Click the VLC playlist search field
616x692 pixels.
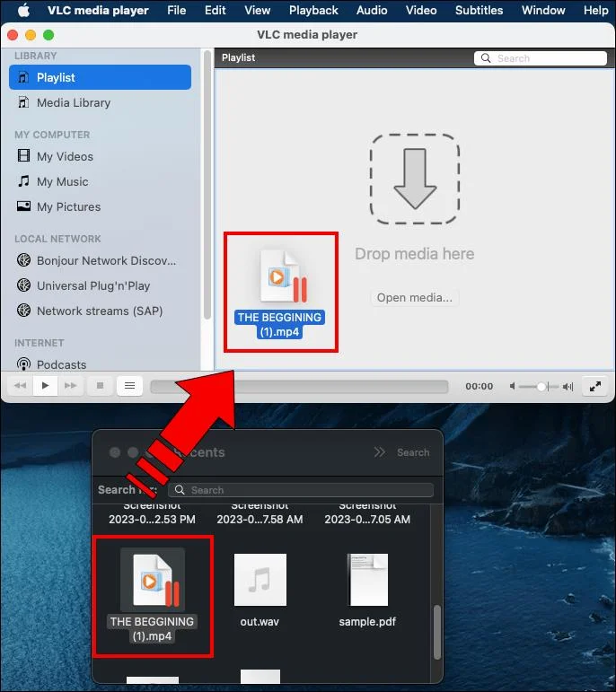click(x=541, y=58)
